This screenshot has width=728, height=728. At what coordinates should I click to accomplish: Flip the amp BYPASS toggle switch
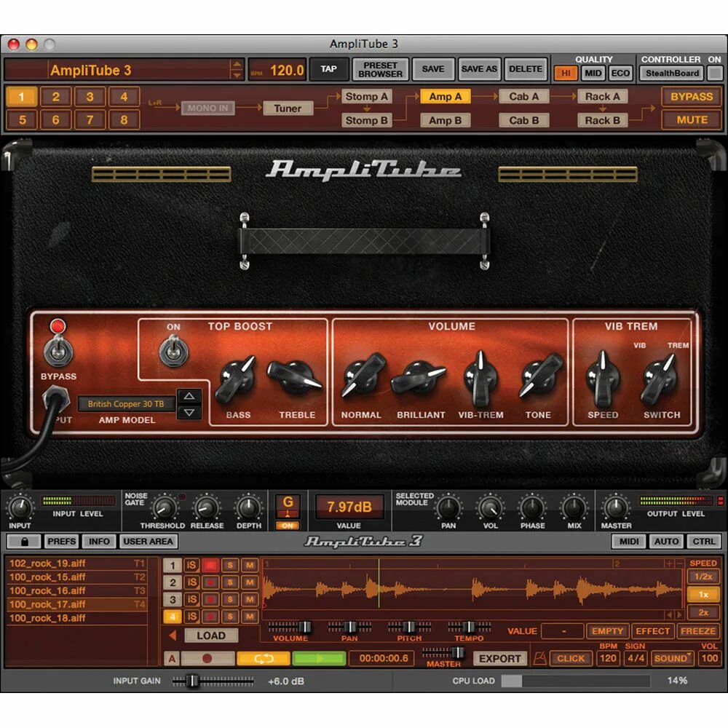pos(58,352)
